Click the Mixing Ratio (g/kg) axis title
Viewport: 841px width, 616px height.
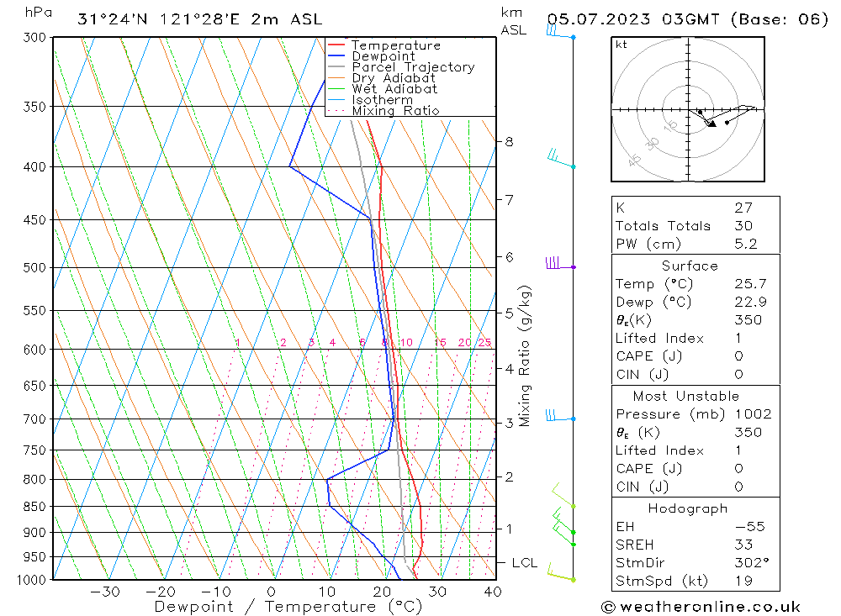click(524, 356)
